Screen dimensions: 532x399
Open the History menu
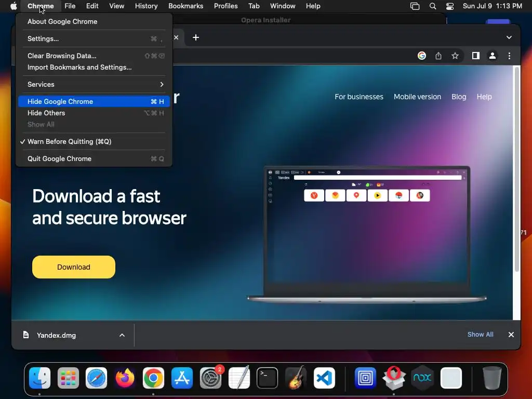[x=146, y=6]
